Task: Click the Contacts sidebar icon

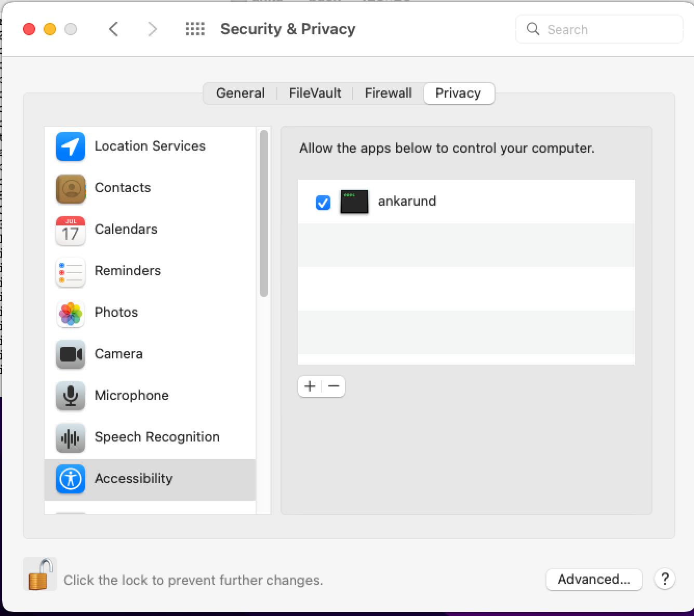Action: point(70,189)
